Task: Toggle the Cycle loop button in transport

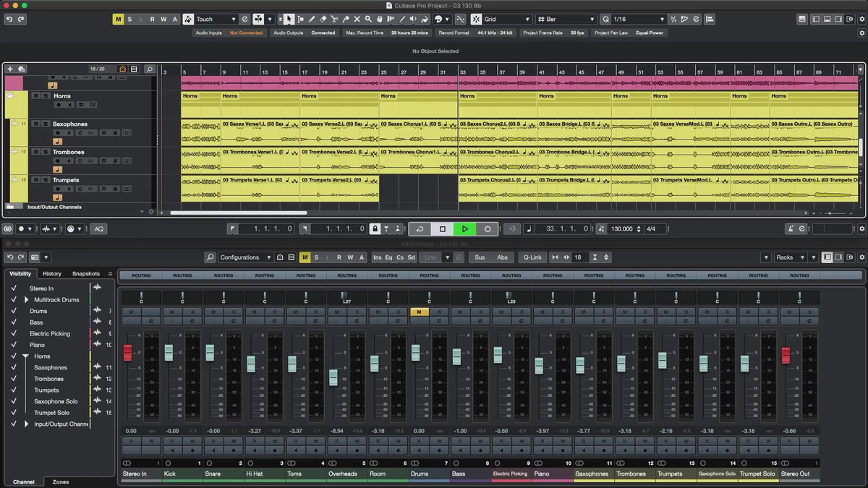Action: click(x=420, y=229)
